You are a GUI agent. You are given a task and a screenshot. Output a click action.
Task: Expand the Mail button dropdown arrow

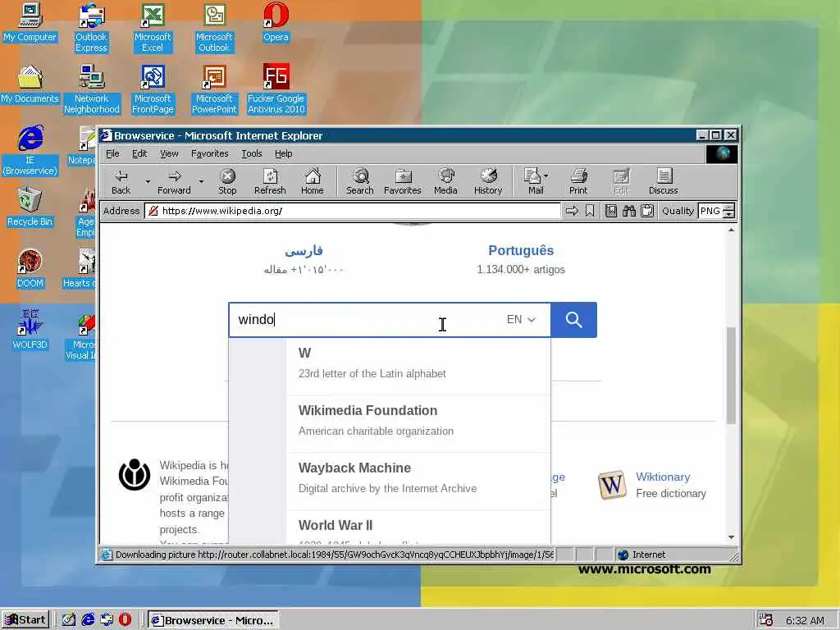[546, 176]
